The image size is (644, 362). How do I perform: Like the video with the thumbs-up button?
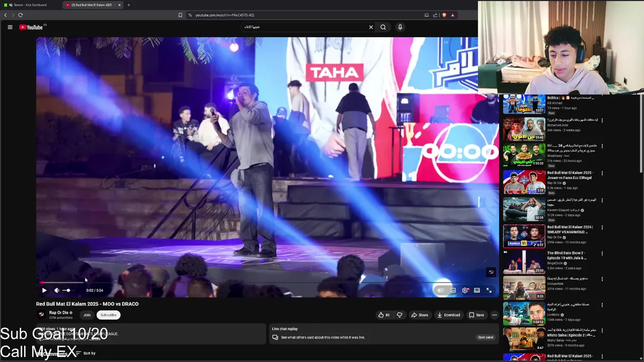(x=384, y=315)
